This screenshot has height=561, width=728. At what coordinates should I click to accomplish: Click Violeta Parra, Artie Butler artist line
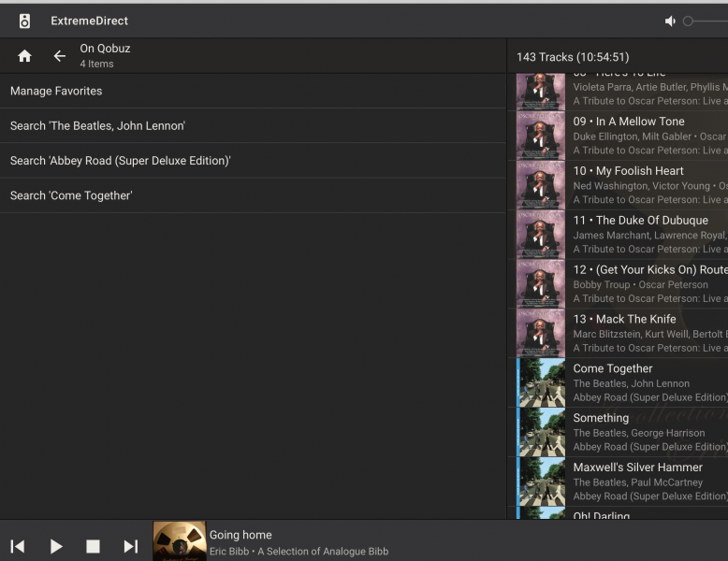coord(650,87)
